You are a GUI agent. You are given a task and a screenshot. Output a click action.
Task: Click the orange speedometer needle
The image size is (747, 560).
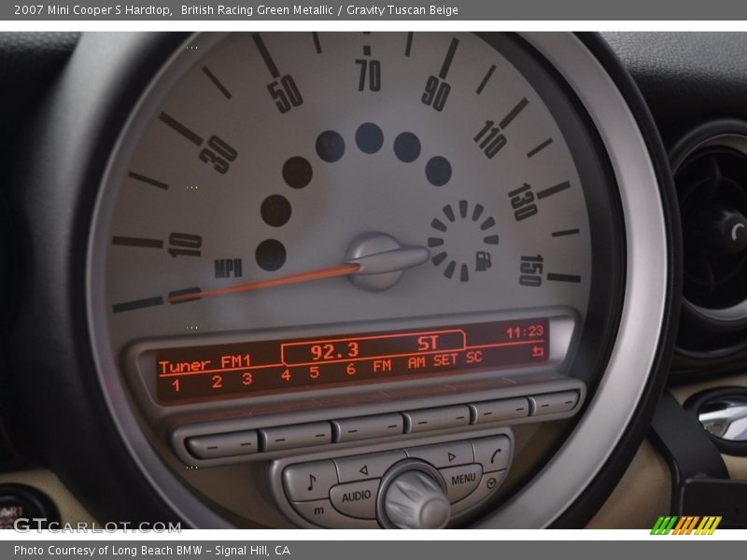tap(263, 284)
